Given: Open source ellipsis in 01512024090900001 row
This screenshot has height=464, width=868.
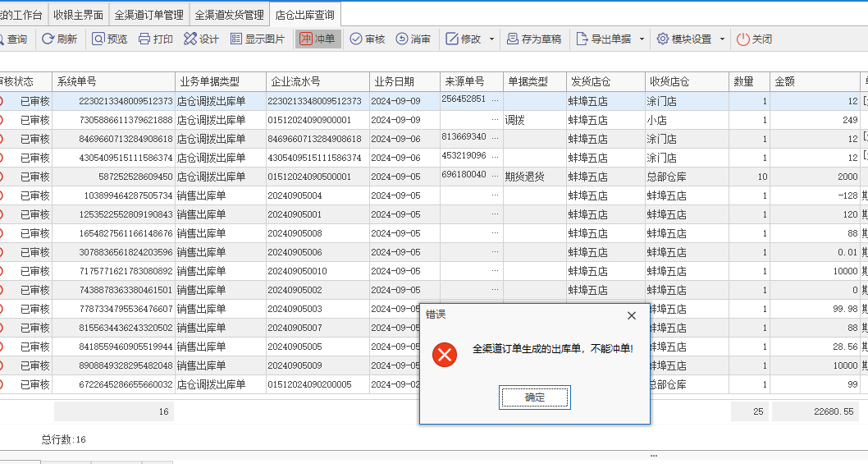Looking at the screenshot, I should [495, 120].
